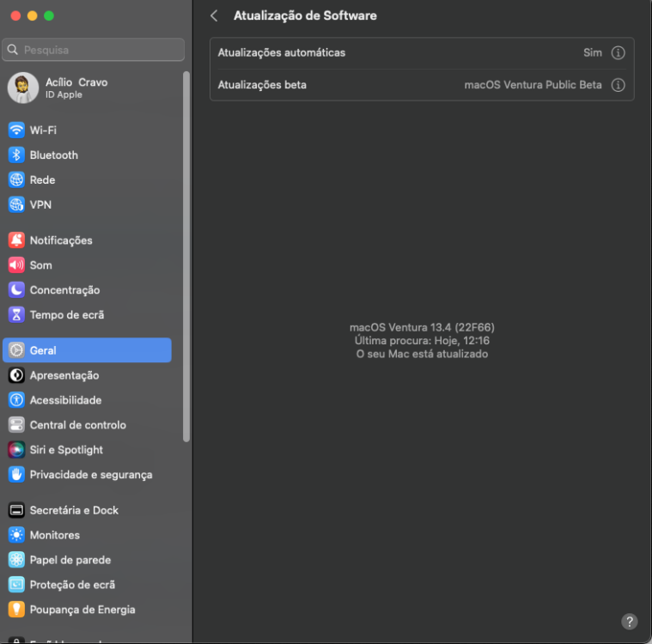Click macOS Ventura Public Beta value

[x=533, y=85]
